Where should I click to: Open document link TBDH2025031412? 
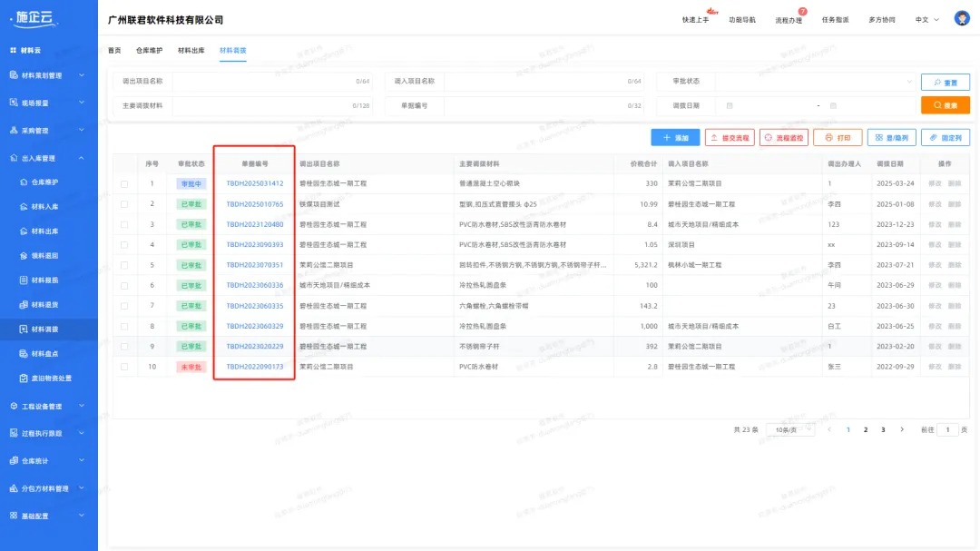254,184
